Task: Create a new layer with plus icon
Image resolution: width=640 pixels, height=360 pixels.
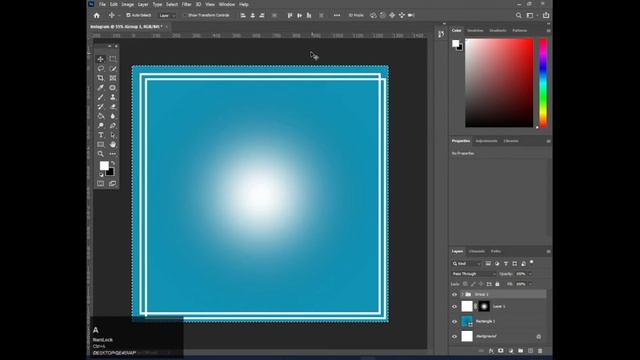Action: point(530,351)
